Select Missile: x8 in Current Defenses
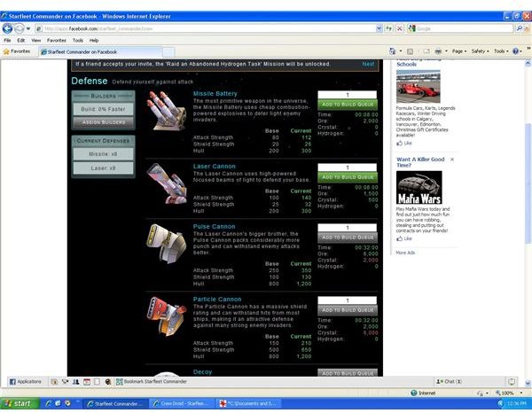This screenshot has width=532, height=413. point(104,154)
